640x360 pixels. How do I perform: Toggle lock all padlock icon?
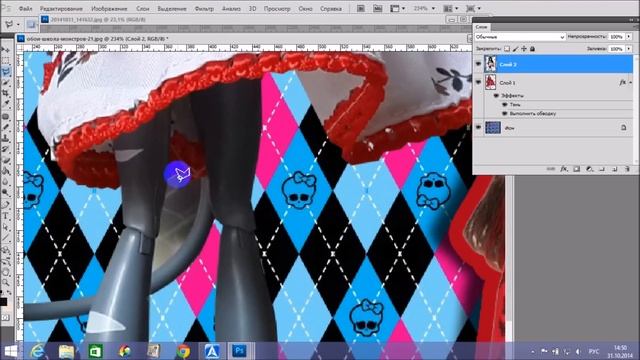click(532, 49)
